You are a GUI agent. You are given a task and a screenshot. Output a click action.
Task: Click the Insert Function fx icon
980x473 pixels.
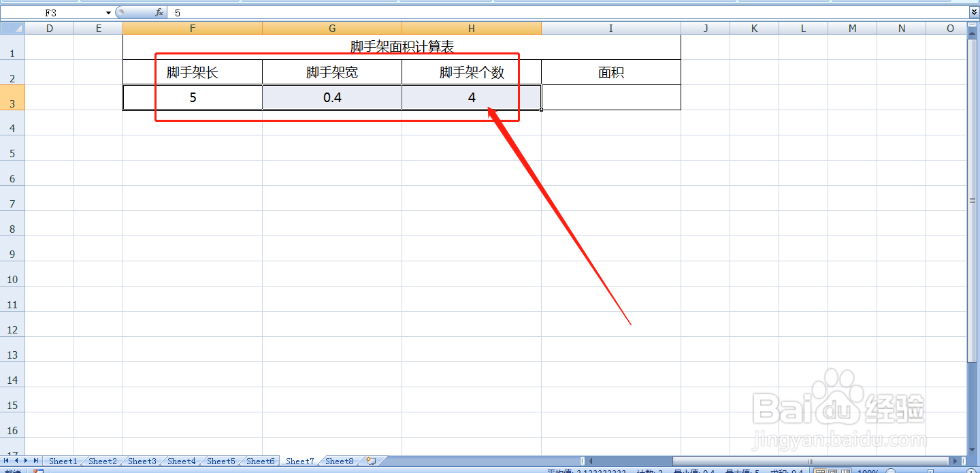click(x=159, y=12)
